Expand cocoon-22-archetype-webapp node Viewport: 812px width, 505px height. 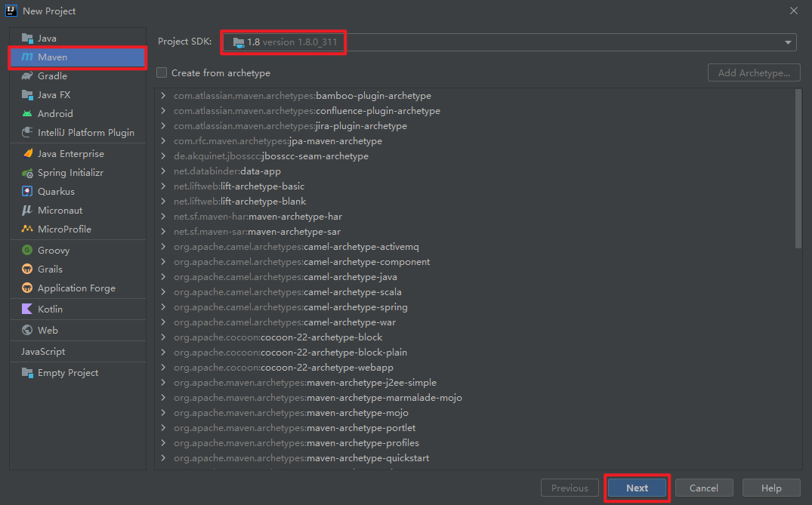click(163, 368)
